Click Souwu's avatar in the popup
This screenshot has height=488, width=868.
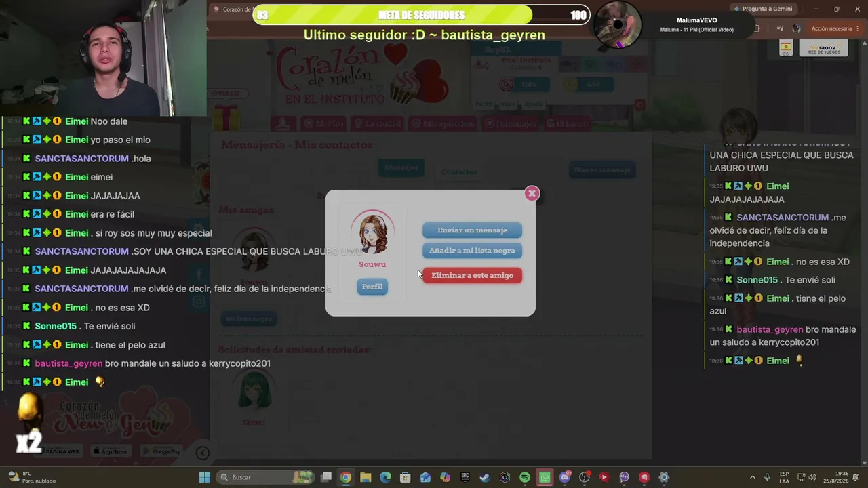(372, 233)
